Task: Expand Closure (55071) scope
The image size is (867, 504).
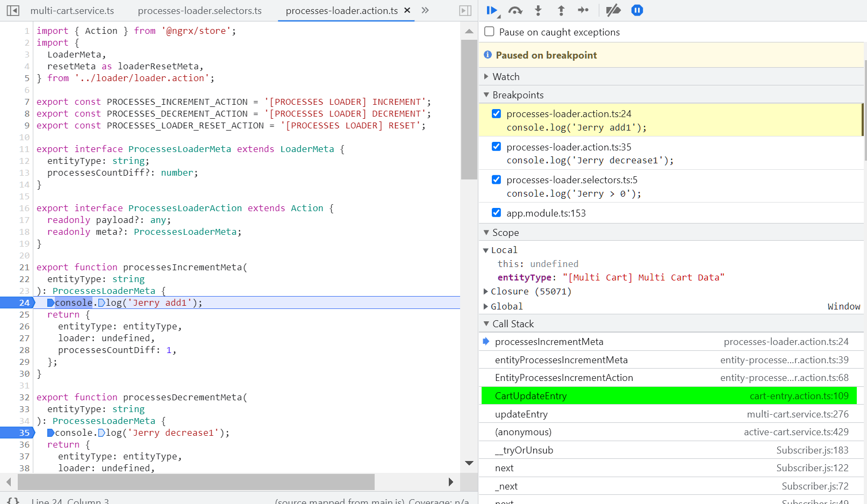Action: click(x=486, y=291)
